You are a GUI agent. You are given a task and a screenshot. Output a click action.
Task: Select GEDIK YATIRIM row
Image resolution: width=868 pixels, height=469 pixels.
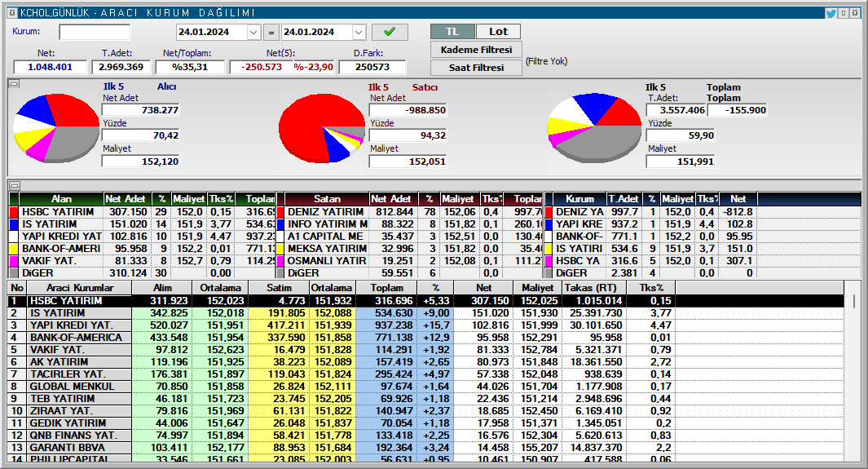[425, 423]
